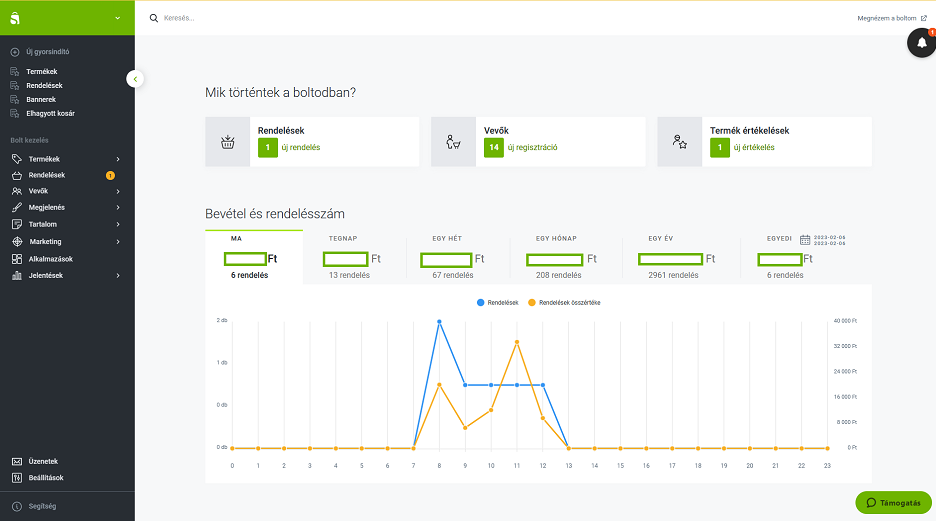This screenshot has width=936, height=521.
Task: Open Üzenetek envelope in sidebar
Action: (17, 461)
